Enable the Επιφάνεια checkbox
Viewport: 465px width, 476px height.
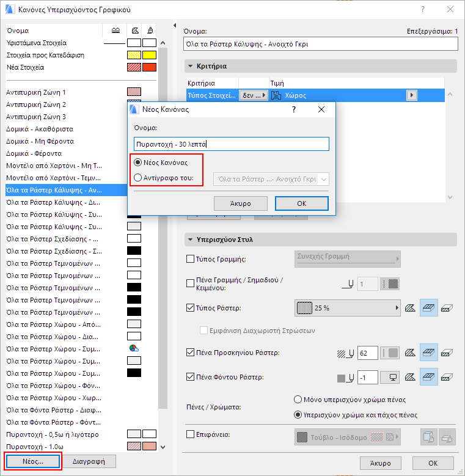[x=190, y=434]
